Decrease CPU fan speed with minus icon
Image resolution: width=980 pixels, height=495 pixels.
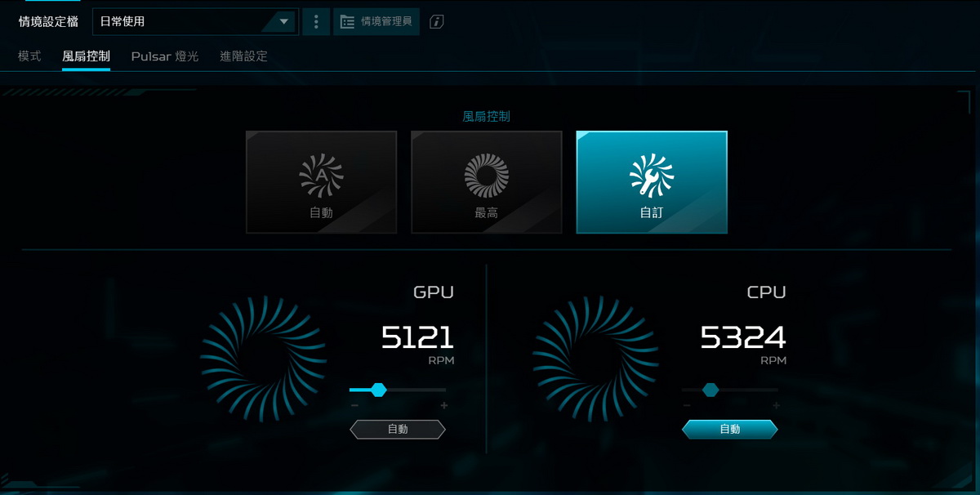(687, 406)
